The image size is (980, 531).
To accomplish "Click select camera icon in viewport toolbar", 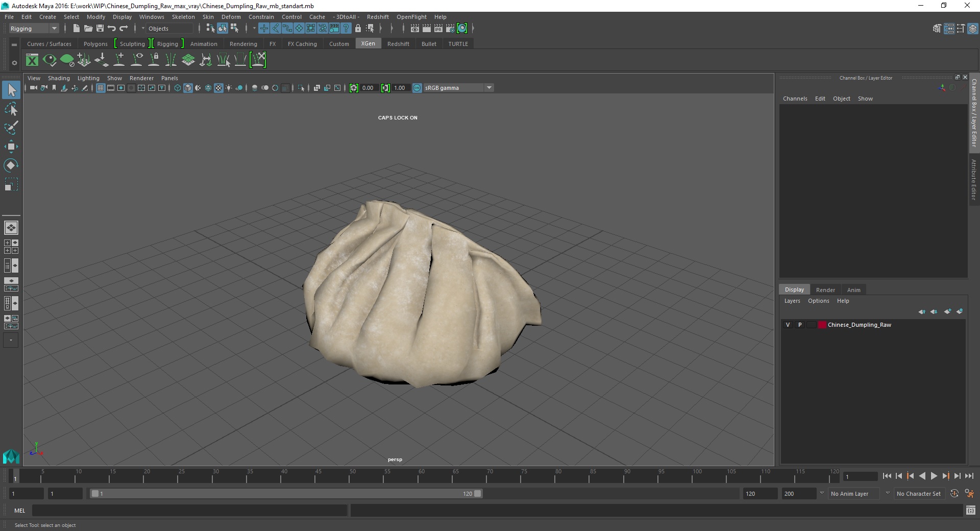I will click(x=33, y=88).
